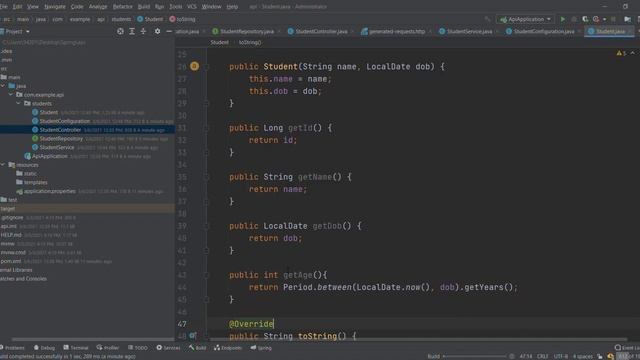Viewport: 640px width, 360px height.
Task: Open the ApiApplication run configuration dropdown
Action: coord(525,19)
